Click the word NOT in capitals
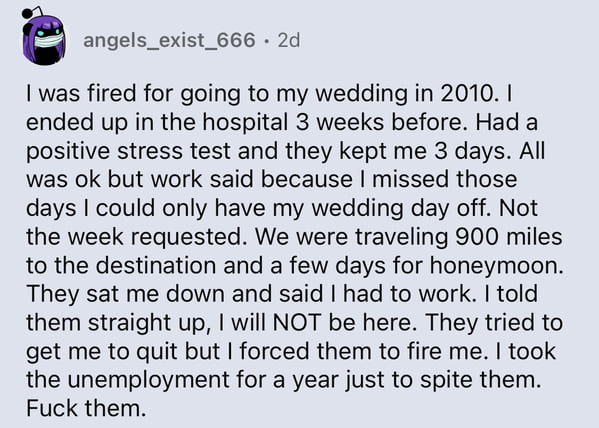 [x=296, y=323]
